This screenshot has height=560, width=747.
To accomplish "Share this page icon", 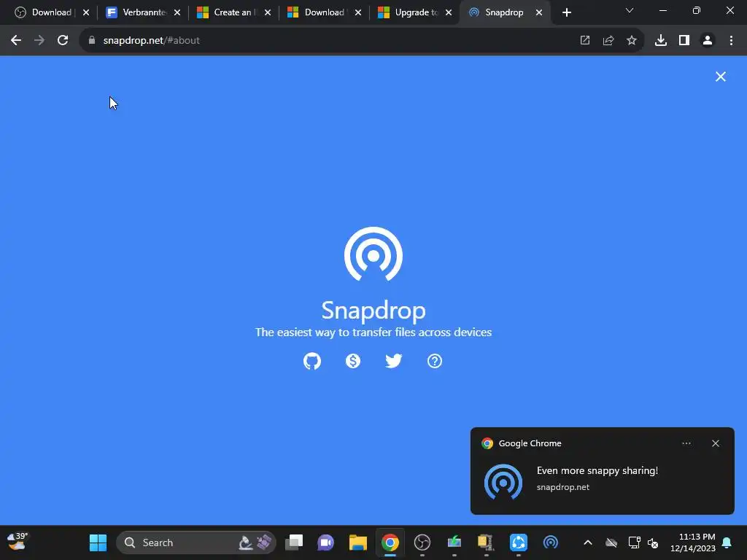I will tap(608, 41).
